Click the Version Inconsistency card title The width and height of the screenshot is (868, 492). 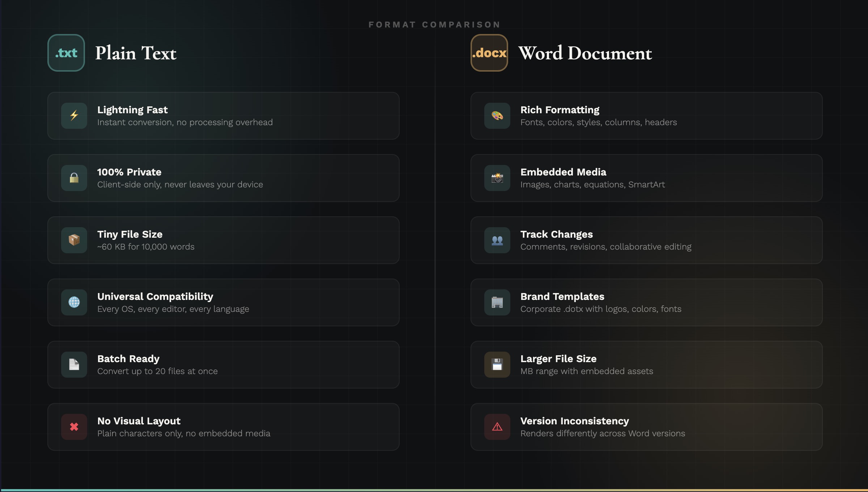(574, 421)
